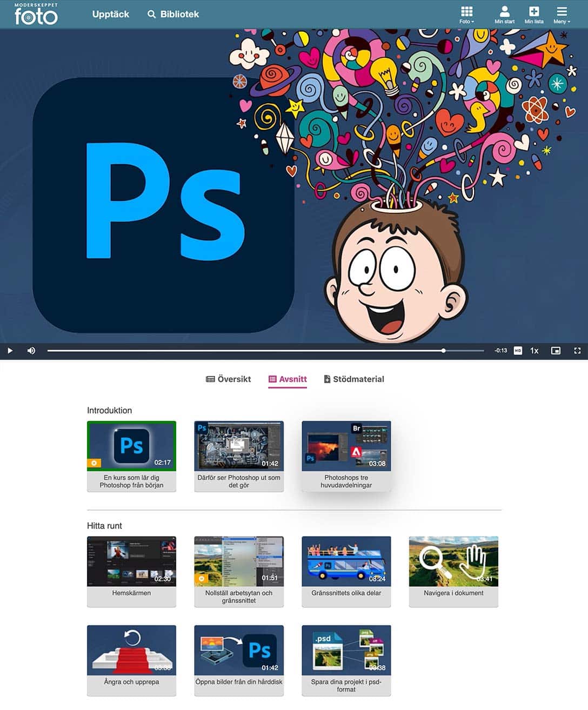
Task: Switch to the Översikt tab
Action: [x=228, y=379]
